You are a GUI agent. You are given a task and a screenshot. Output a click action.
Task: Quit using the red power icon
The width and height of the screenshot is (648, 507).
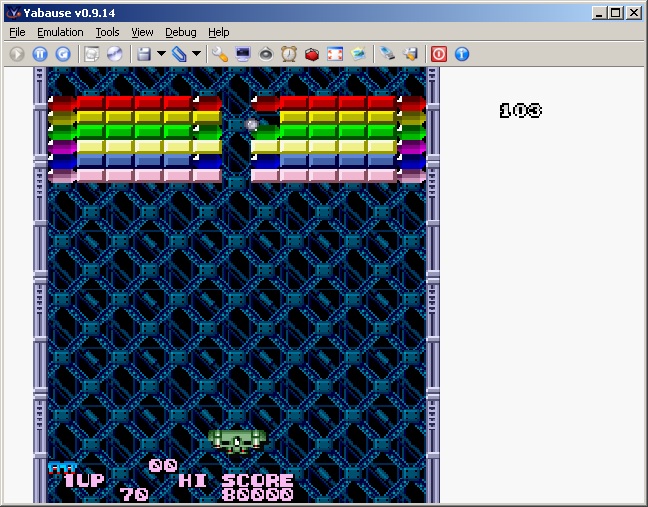pos(439,54)
